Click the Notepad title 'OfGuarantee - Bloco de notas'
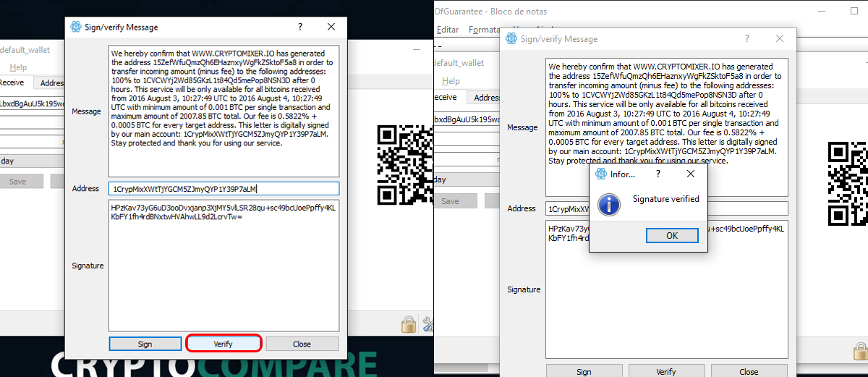The image size is (868, 377). (x=490, y=12)
